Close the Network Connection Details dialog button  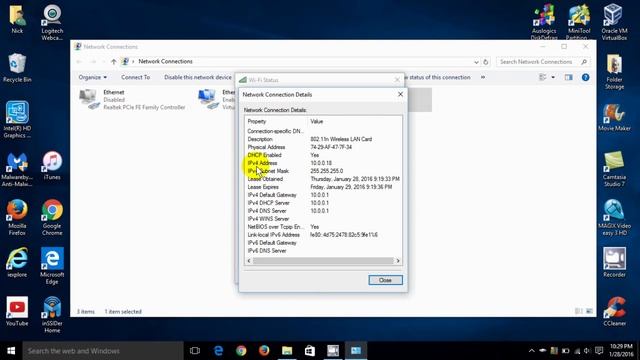pyautogui.click(x=385, y=280)
